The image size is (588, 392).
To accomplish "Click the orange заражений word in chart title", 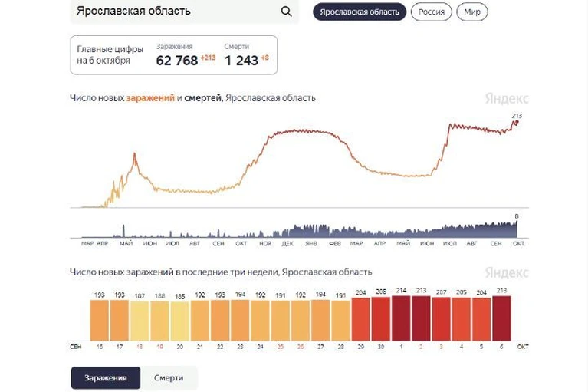I will (x=150, y=98).
